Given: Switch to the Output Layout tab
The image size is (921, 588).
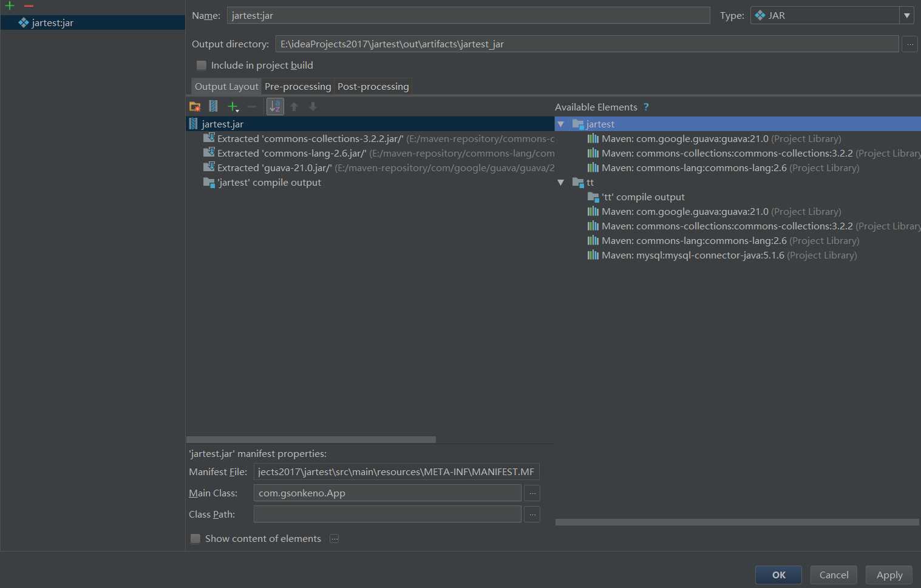Looking at the screenshot, I should tap(226, 86).
